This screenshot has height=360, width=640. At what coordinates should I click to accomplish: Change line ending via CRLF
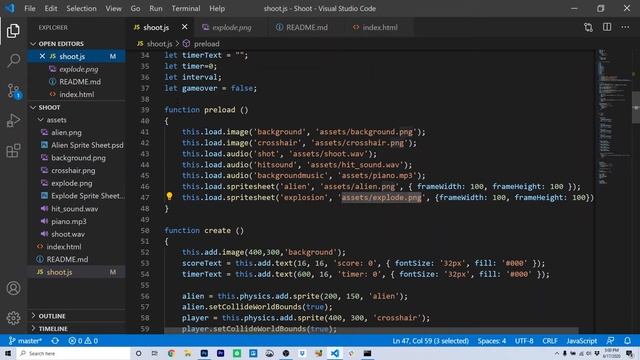point(550,340)
